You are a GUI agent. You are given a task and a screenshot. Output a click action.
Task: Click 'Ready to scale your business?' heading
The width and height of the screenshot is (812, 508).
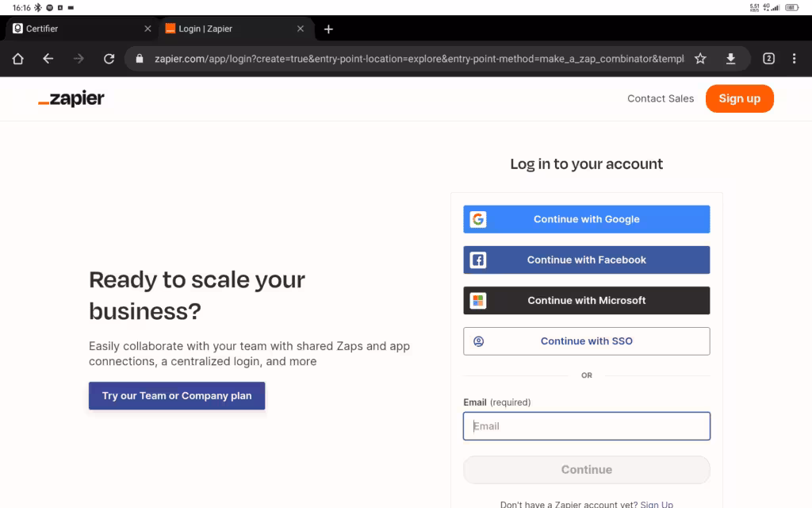tap(197, 295)
